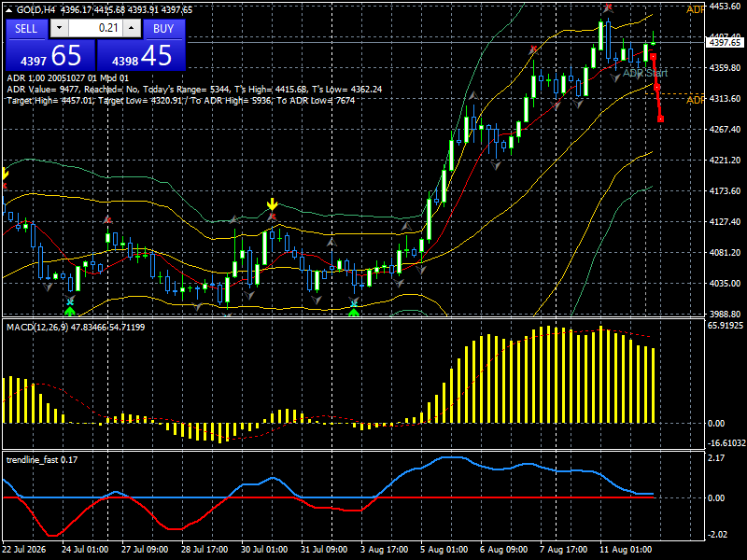The height and width of the screenshot is (560, 747).
Task: Click MACD scale value 65.91925
Action: (726, 326)
